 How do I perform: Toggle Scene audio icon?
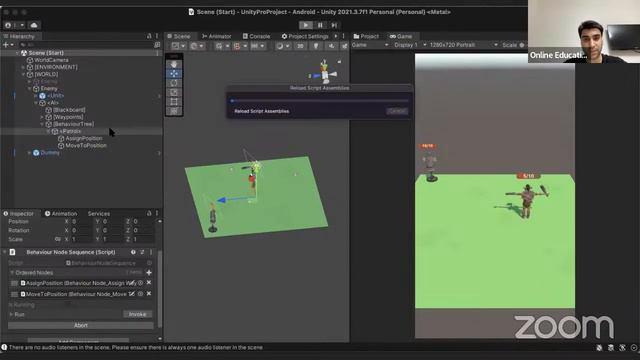click(331, 46)
